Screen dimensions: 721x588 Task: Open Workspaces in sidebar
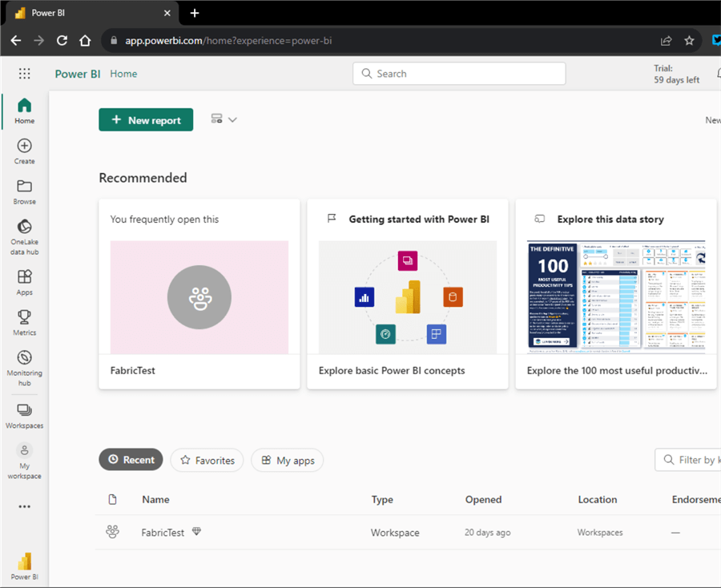(24, 416)
